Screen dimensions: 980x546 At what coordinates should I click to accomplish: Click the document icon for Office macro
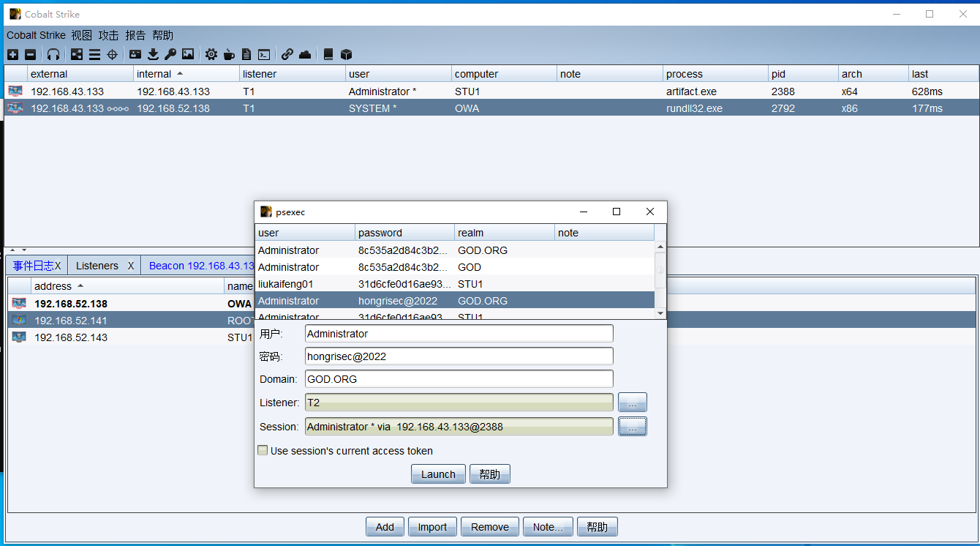click(246, 54)
